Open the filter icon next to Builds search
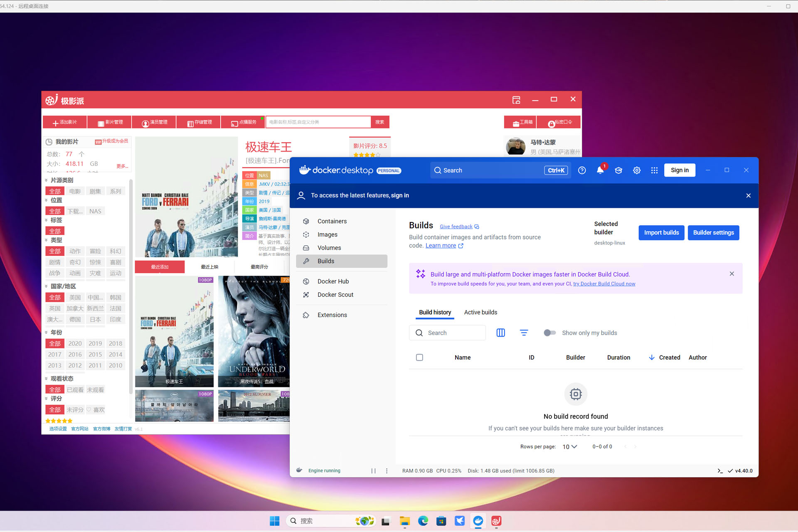 pos(524,333)
